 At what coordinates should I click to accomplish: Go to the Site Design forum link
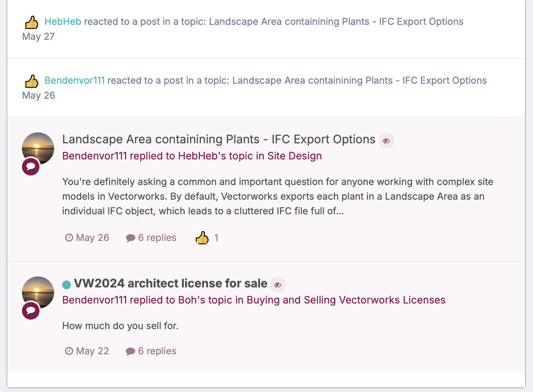(295, 156)
